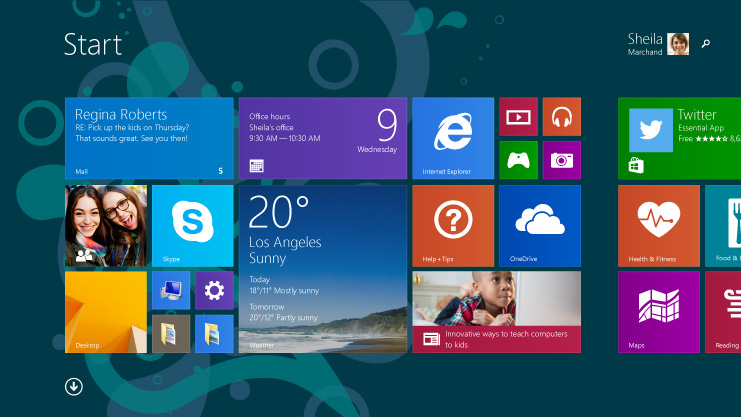Launch the purple Camera tile

click(561, 160)
